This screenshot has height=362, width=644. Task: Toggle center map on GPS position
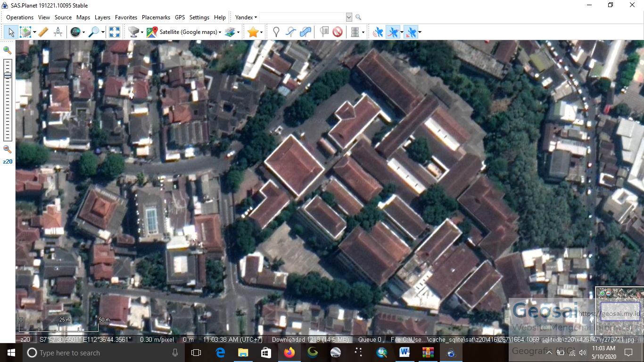[x=411, y=32]
